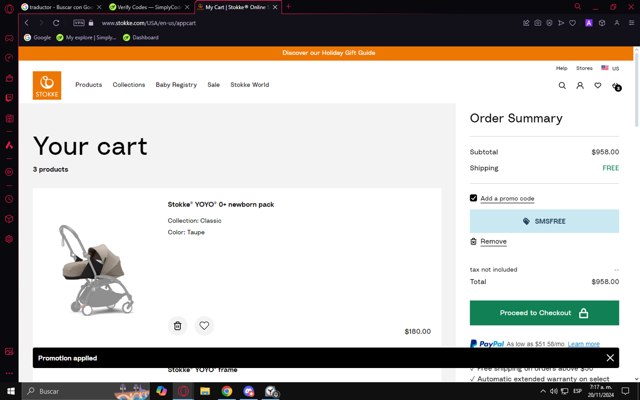Screen dimensions: 640x400
Task: Open the Windows Start menu
Action: pyautogui.click(x=11, y=391)
